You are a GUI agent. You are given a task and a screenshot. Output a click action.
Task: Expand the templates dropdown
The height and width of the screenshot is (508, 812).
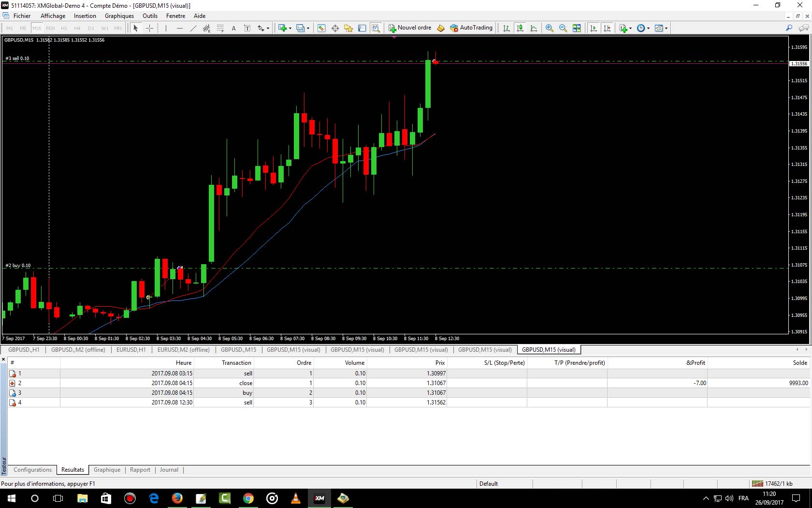[x=666, y=28]
